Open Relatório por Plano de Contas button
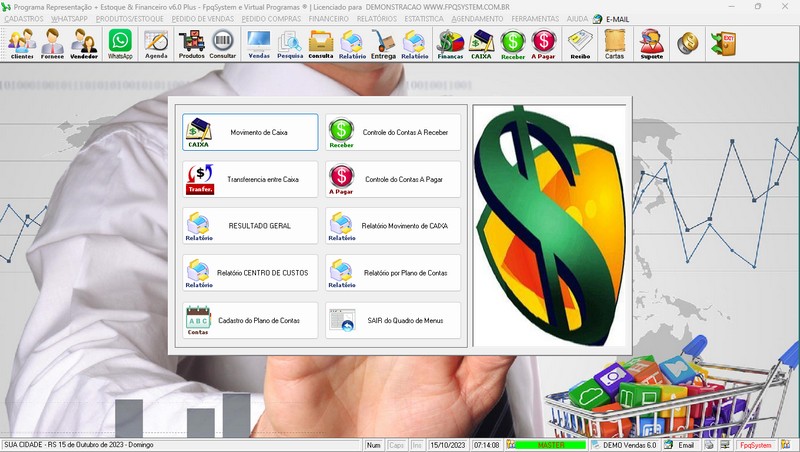Image resolution: width=800 pixels, height=452 pixels. pos(393,273)
